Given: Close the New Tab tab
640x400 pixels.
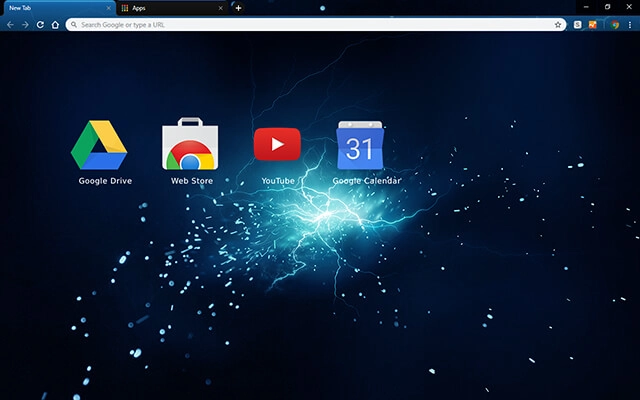Looking at the screenshot, I should coord(108,8).
